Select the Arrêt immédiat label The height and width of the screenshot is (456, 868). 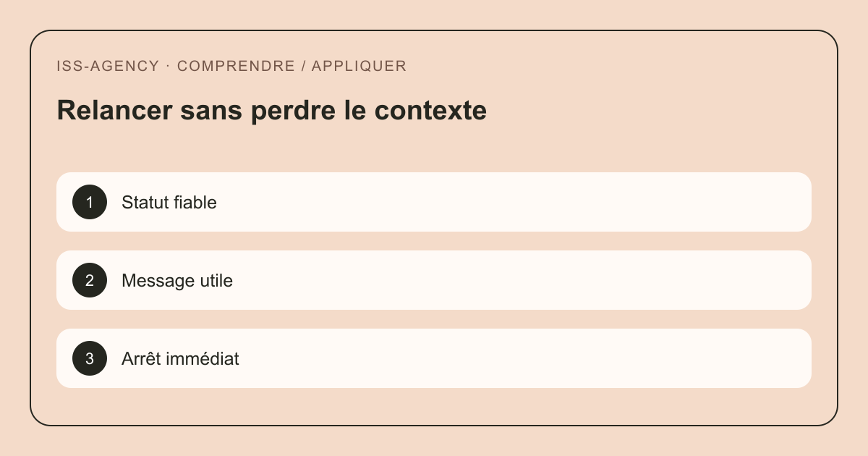180,358
